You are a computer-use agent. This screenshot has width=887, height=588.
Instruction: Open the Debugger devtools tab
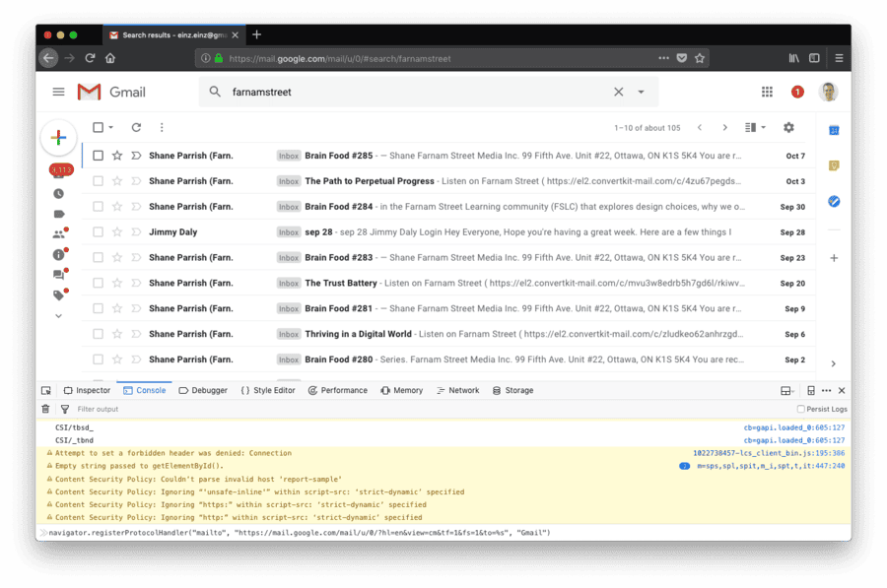(203, 390)
